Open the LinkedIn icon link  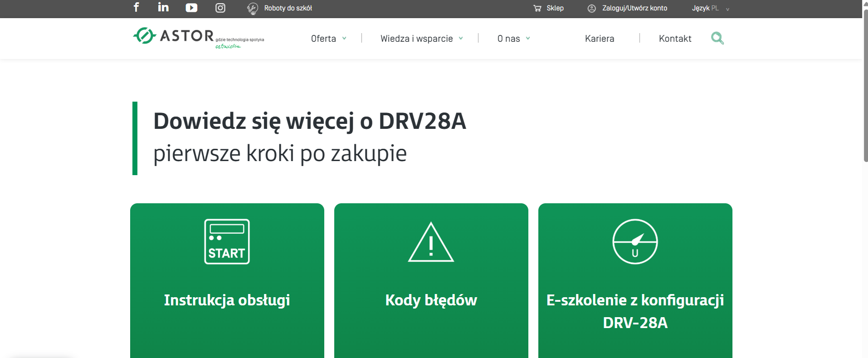(x=163, y=7)
